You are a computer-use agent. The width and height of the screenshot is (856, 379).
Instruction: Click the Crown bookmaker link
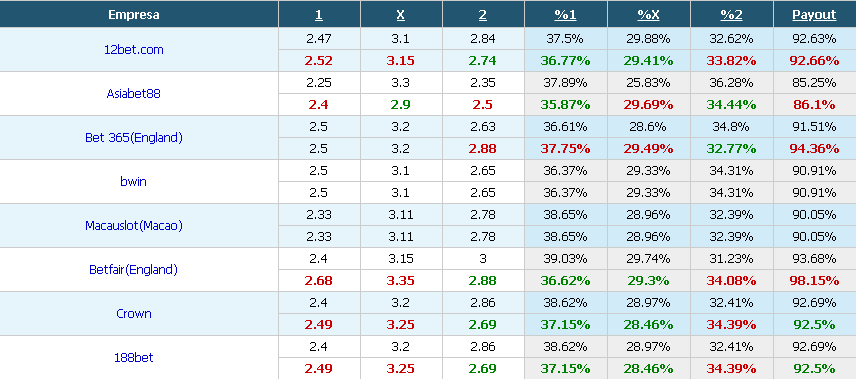pos(134,313)
